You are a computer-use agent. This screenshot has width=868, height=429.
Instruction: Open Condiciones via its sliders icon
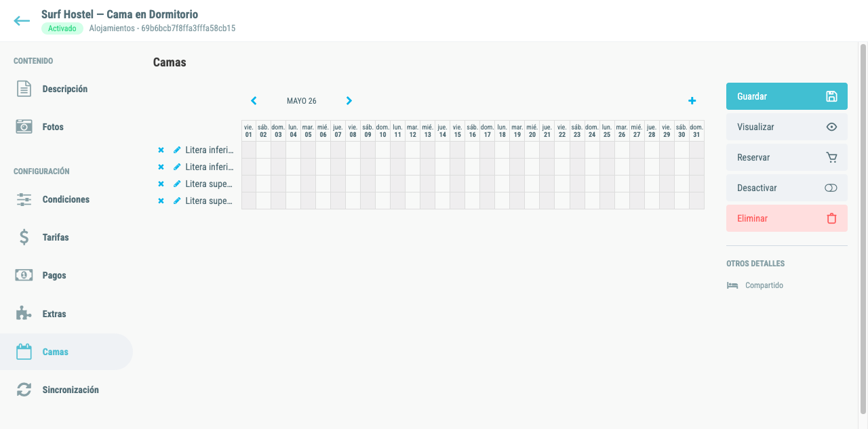click(24, 200)
